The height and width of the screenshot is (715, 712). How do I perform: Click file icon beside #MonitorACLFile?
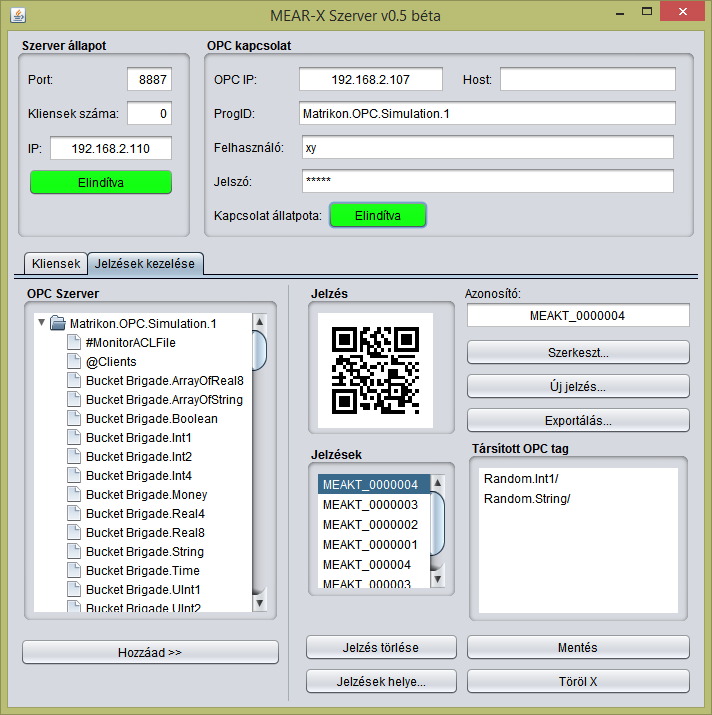74,342
